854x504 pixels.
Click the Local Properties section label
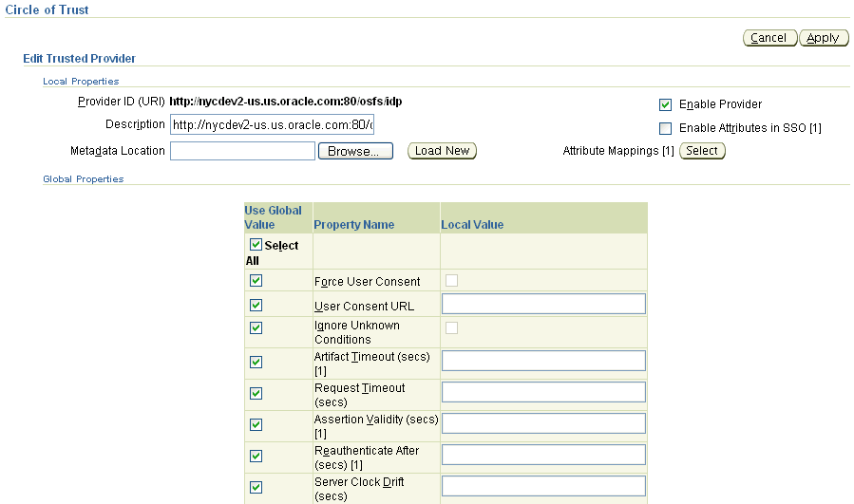pyautogui.click(x=81, y=81)
